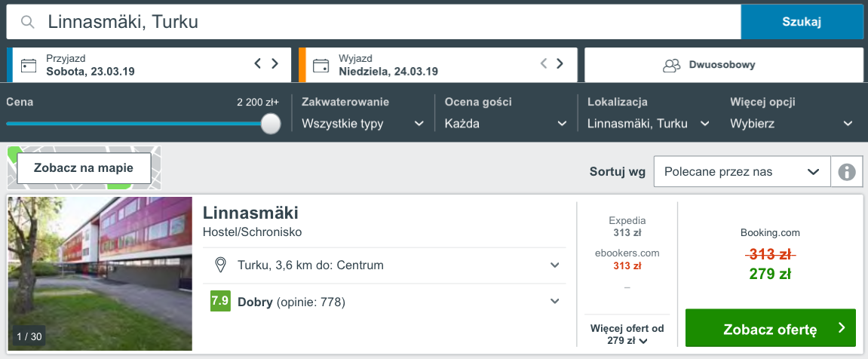Screen dimensions: 868x359
Task: Advance check-in date with next arrow
Action: click(x=275, y=64)
